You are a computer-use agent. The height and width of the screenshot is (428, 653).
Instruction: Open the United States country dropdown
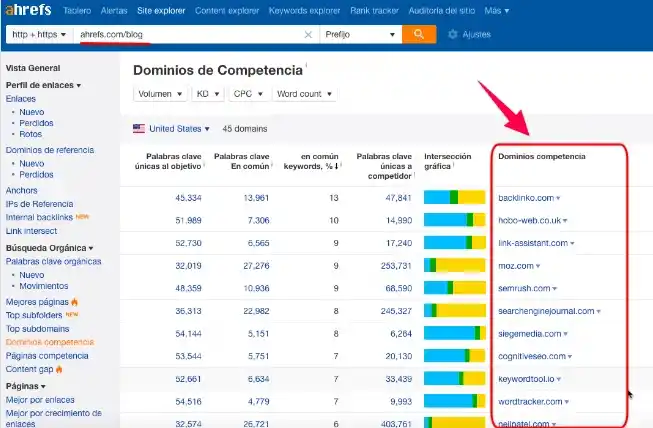pyautogui.click(x=179, y=129)
